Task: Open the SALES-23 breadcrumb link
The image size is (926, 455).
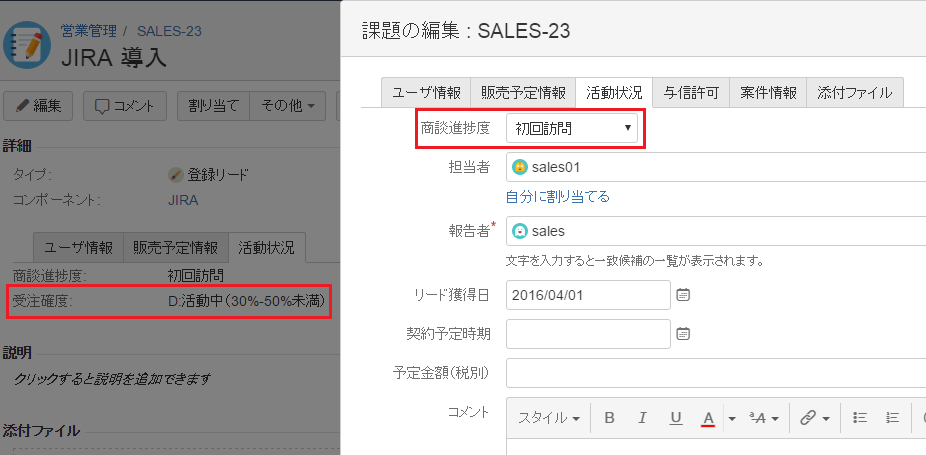Action: (169, 31)
